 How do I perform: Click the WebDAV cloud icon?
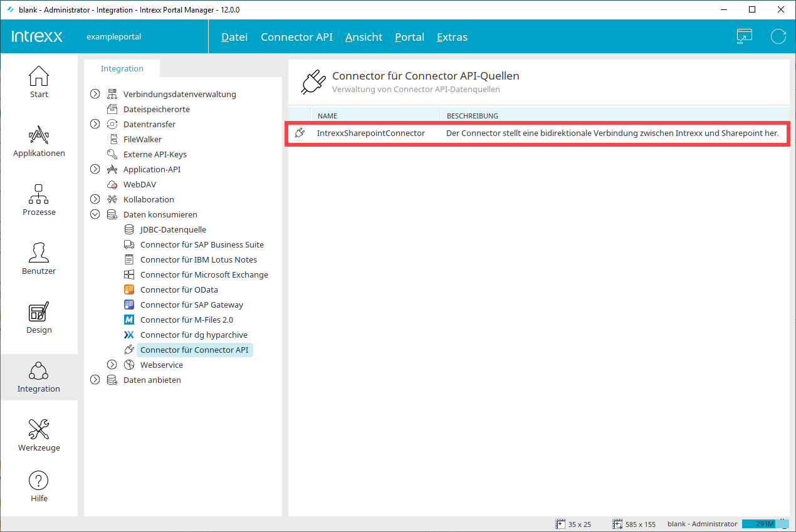[x=112, y=184]
